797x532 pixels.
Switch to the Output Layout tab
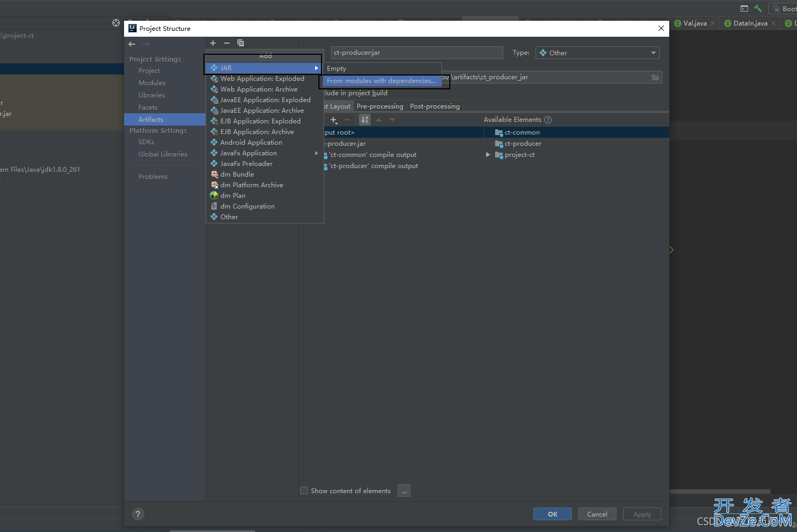point(338,106)
